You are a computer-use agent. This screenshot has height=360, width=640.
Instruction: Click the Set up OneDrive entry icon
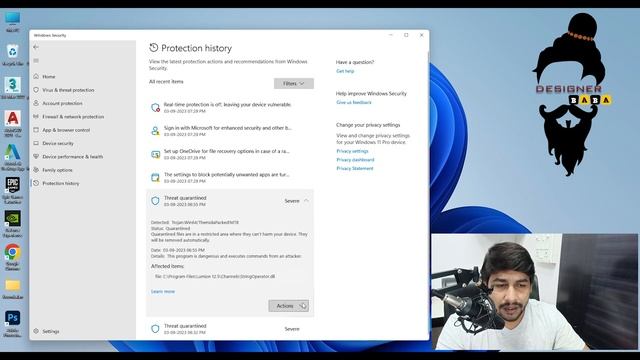[x=155, y=154]
